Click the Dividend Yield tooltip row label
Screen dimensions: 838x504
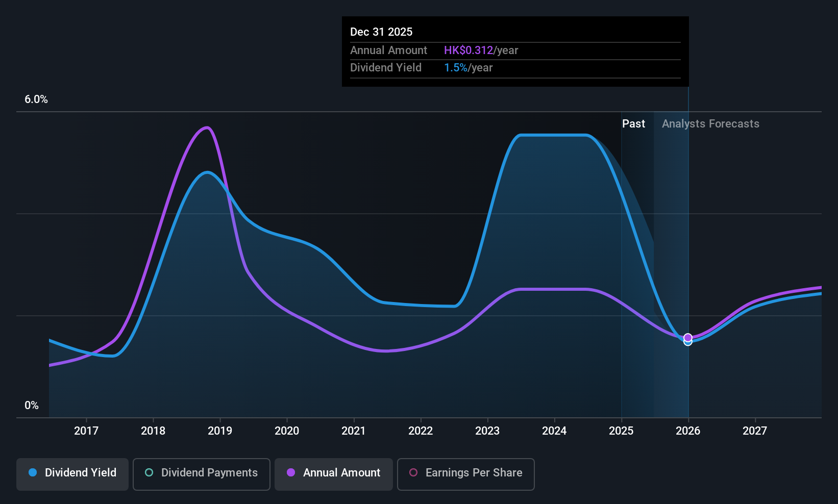coord(386,68)
